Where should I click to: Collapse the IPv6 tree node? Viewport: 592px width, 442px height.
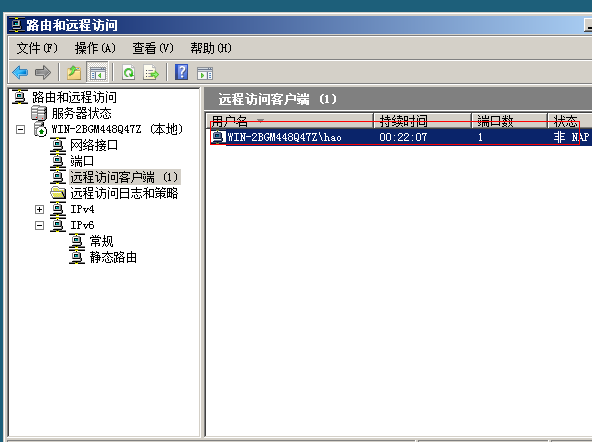pos(39,225)
